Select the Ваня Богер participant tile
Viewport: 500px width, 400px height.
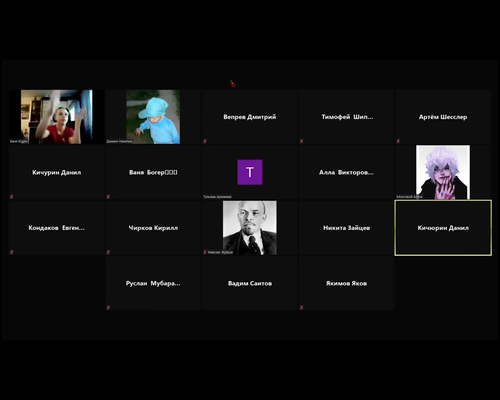[153, 172]
